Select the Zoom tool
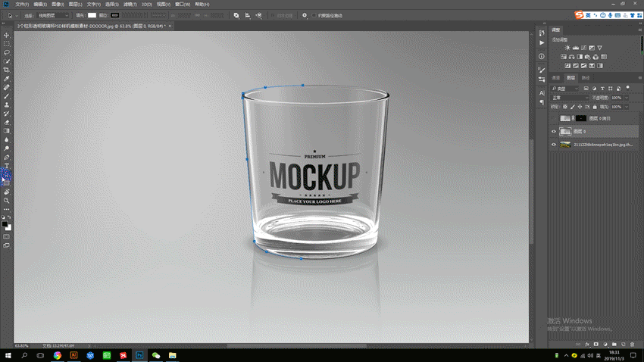 point(7,201)
